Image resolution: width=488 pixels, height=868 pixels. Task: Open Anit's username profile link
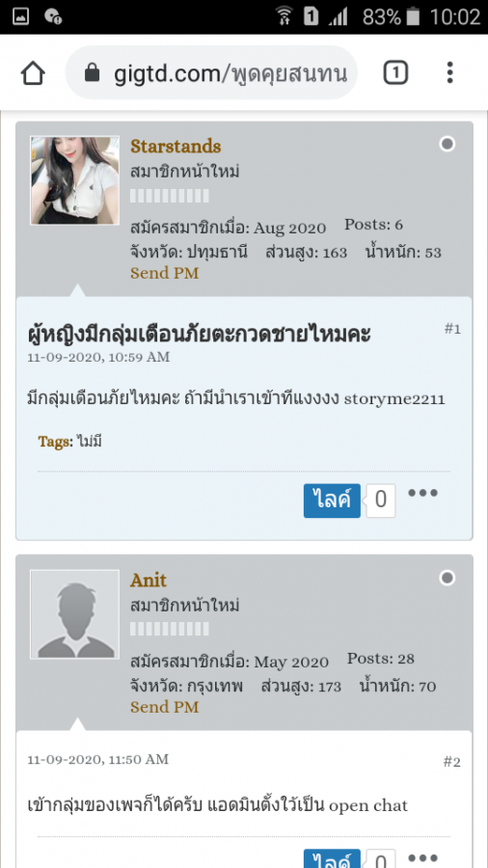[149, 581]
